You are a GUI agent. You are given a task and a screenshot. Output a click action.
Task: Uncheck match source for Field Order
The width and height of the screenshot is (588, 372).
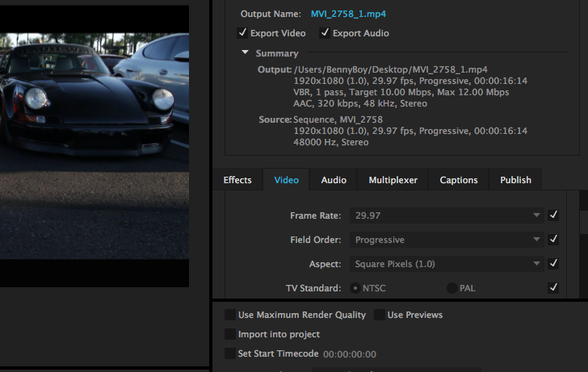pos(553,240)
